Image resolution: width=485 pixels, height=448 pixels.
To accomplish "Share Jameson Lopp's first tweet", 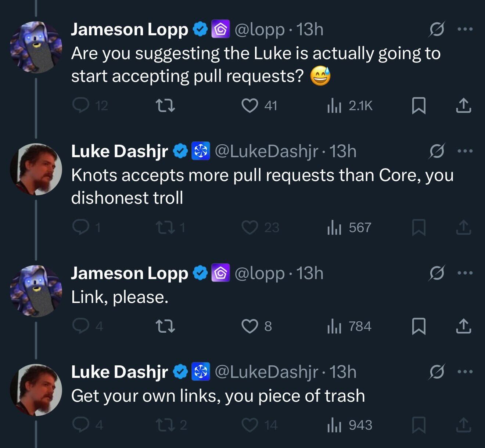I will tap(463, 106).
